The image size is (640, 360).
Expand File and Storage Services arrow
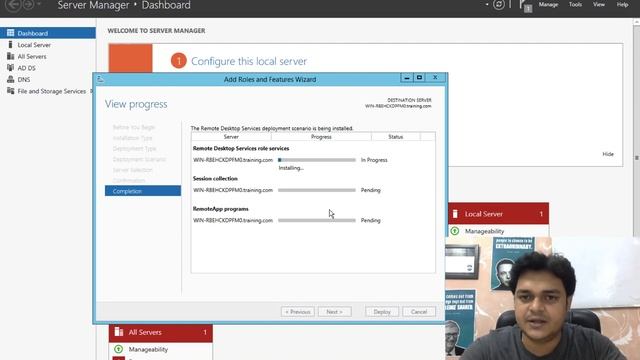coord(91,91)
